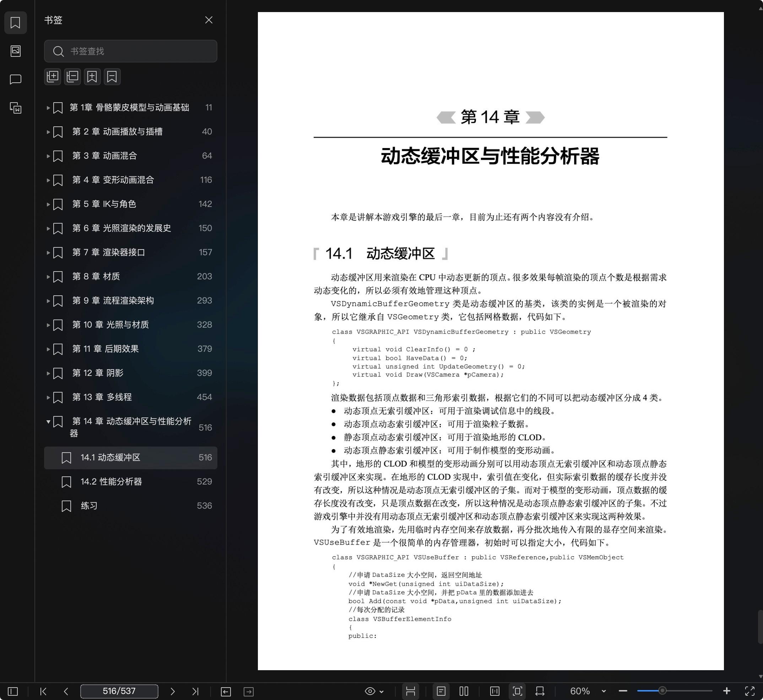Click the document vertical scrollbar thumb

tap(760, 627)
